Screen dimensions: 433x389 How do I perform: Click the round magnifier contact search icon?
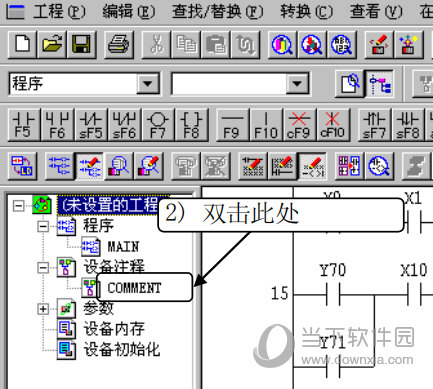[379, 166]
